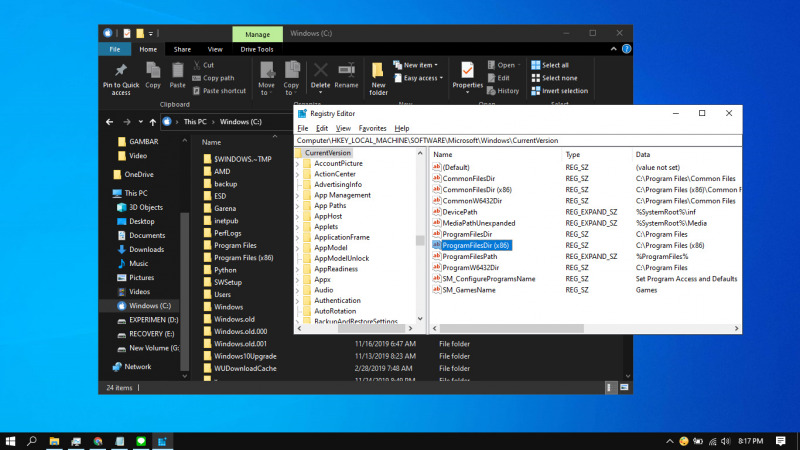800x450 pixels.
Task: Show hidden tray icons chevron
Action: point(669,441)
